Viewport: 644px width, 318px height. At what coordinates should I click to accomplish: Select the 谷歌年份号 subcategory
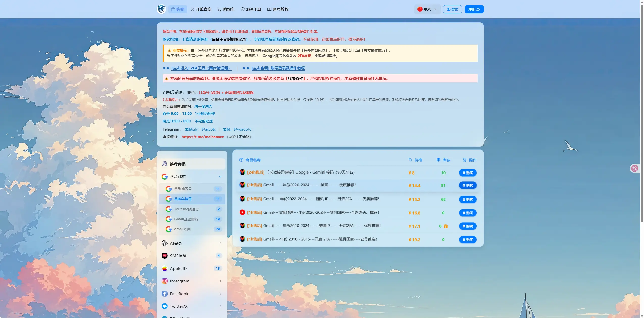tap(192, 199)
